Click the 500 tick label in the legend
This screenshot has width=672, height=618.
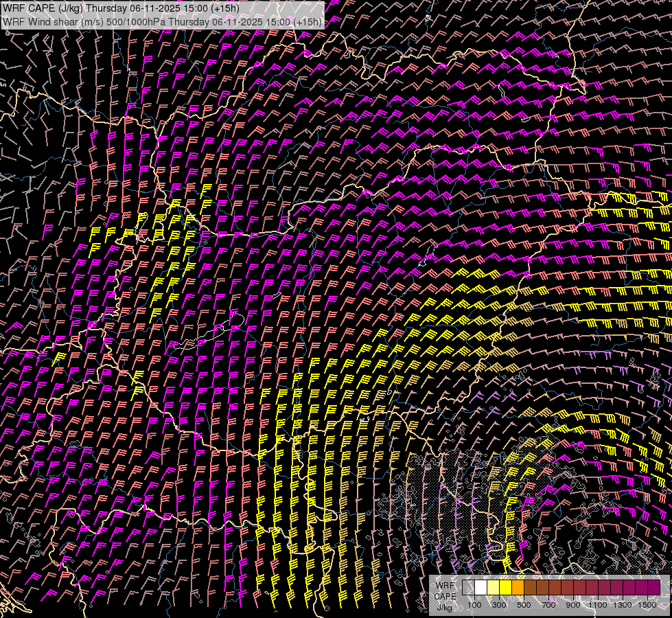tap(524, 605)
